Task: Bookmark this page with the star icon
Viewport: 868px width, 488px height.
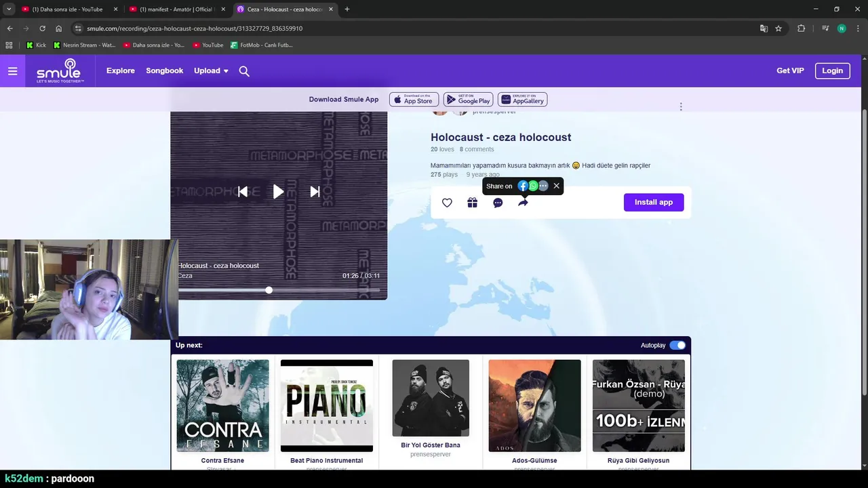Action: (778, 28)
